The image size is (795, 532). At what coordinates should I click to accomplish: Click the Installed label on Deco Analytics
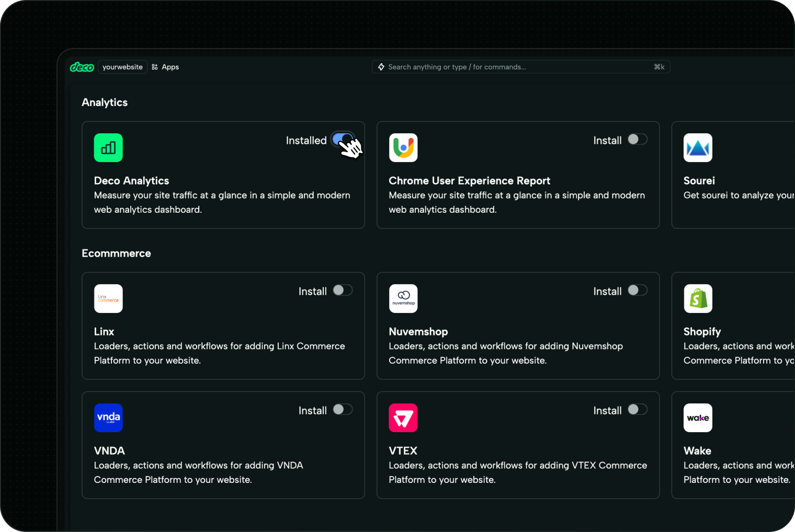click(x=306, y=141)
